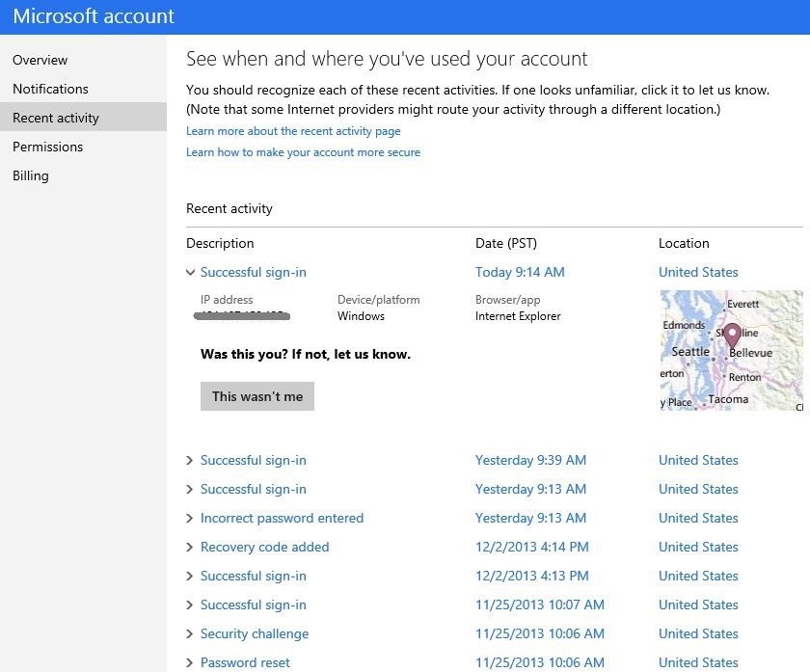
Task: Click the 12/2/2013 4:13 PM date link
Action: point(531,576)
